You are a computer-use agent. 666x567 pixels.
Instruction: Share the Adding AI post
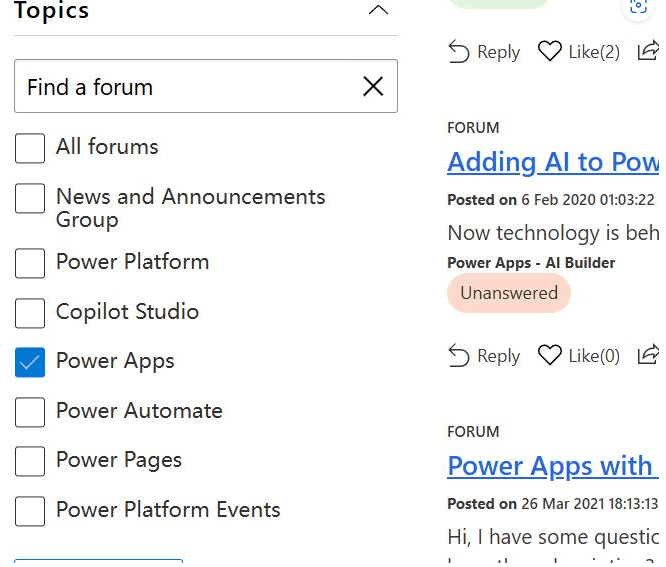(648, 355)
